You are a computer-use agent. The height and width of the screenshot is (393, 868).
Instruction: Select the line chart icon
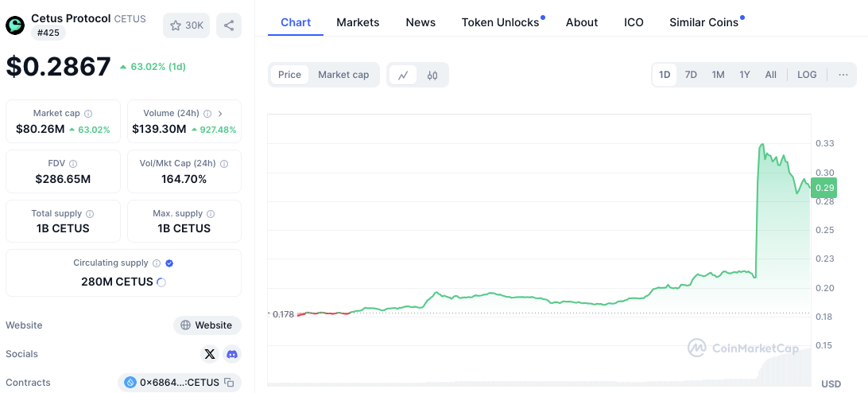(x=403, y=75)
